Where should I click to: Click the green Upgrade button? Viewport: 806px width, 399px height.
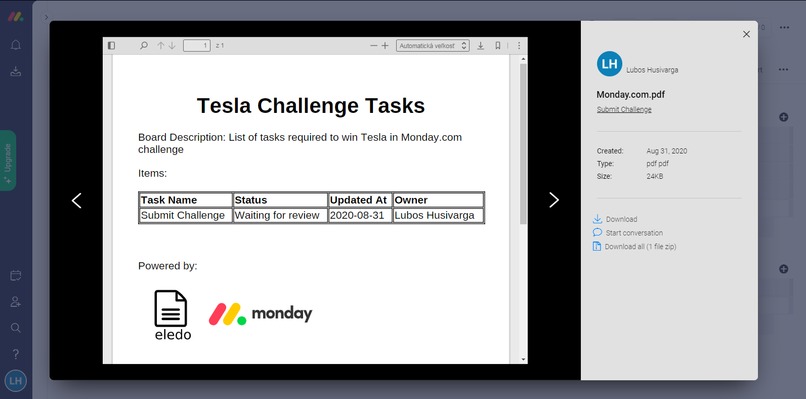[8, 161]
